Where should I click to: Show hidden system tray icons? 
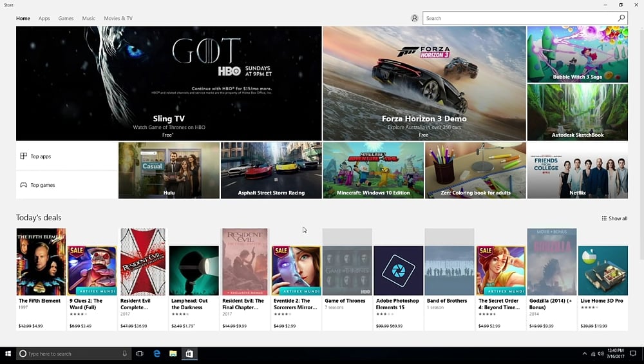click(x=585, y=354)
